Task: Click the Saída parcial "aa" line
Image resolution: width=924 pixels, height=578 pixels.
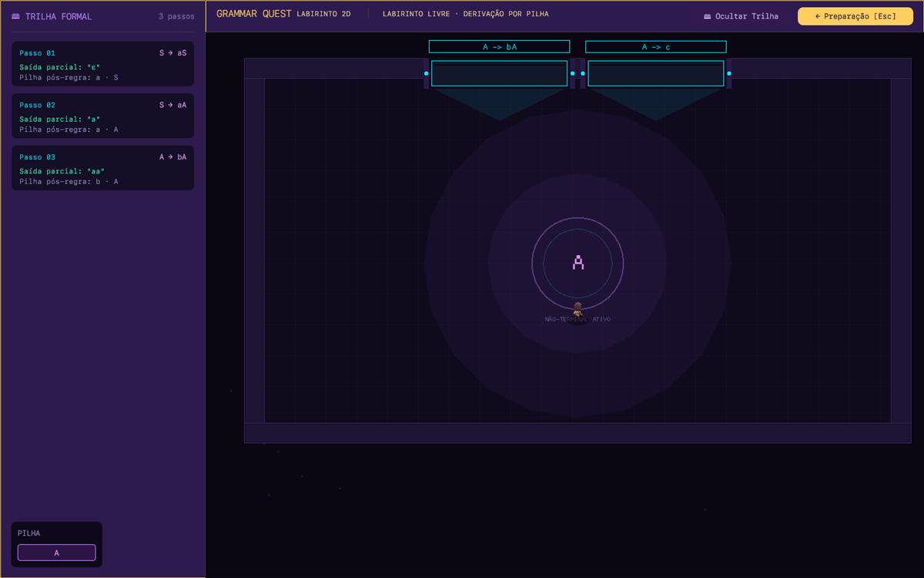Action: pos(62,171)
